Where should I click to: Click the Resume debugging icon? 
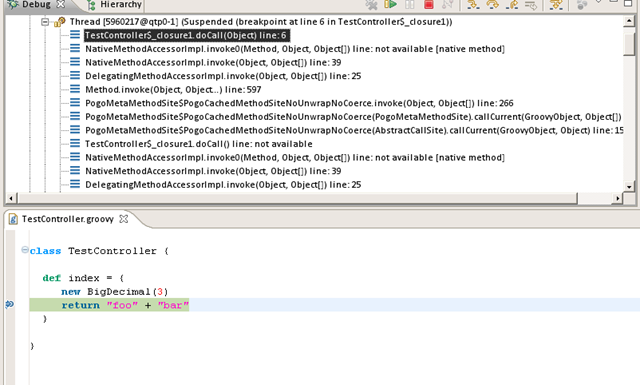point(390,4)
